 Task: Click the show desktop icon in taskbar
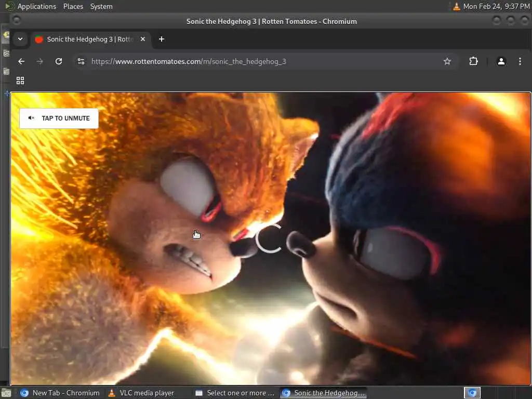(6, 393)
